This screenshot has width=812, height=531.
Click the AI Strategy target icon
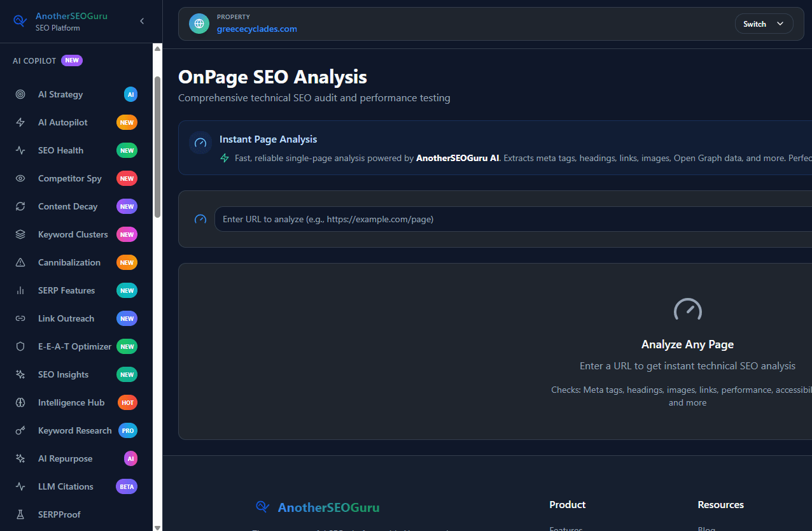click(x=20, y=94)
